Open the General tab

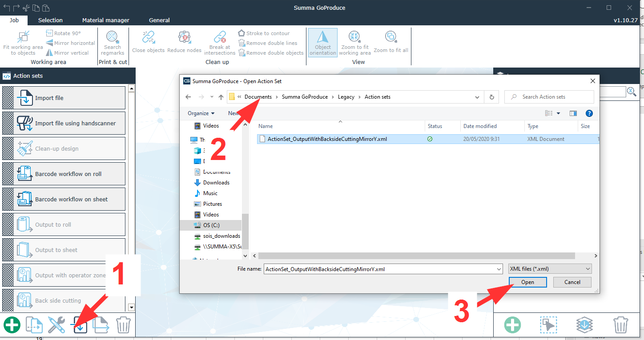(x=159, y=20)
